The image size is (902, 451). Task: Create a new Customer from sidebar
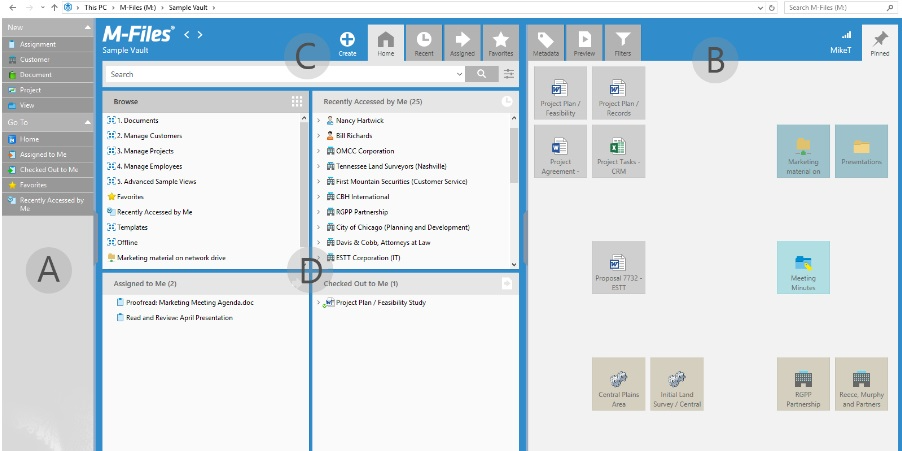(47, 59)
